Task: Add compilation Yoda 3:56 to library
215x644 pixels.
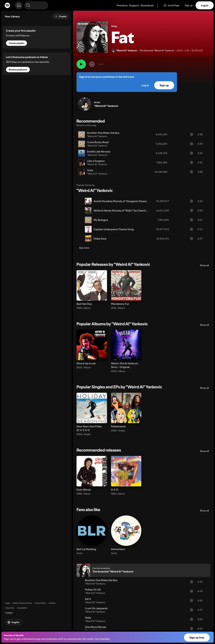Action: click(x=191, y=619)
